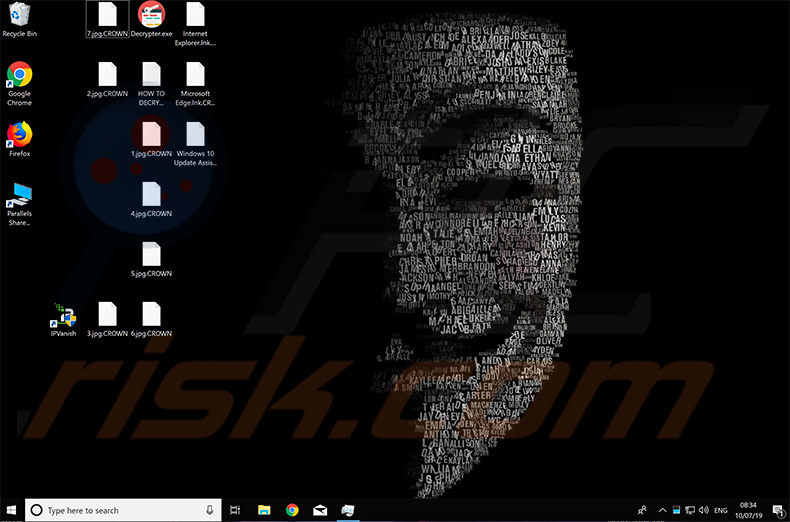The image size is (790, 522).
Task: Open network status tray icon
Action: tap(690, 510)
